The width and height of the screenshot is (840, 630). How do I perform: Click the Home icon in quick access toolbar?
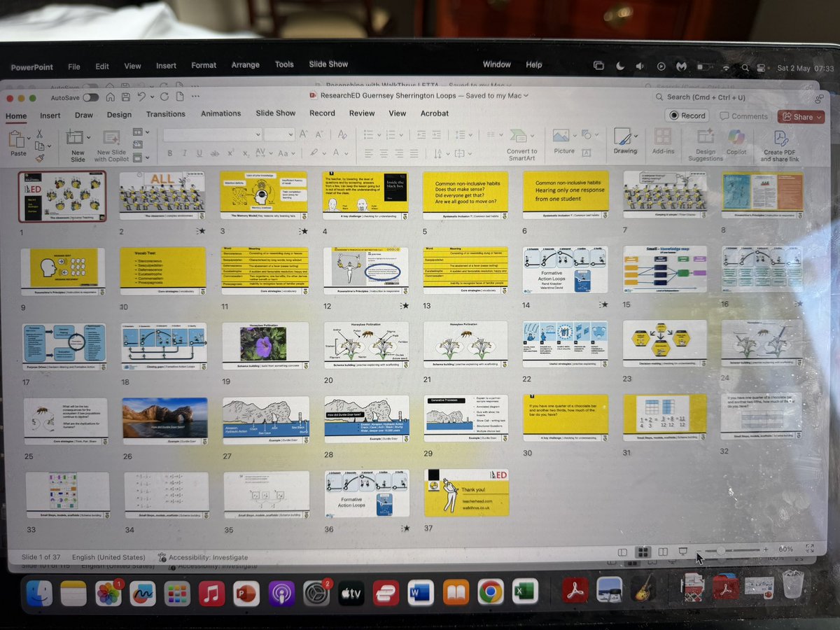pyautogui.click(x=110, y=97)
